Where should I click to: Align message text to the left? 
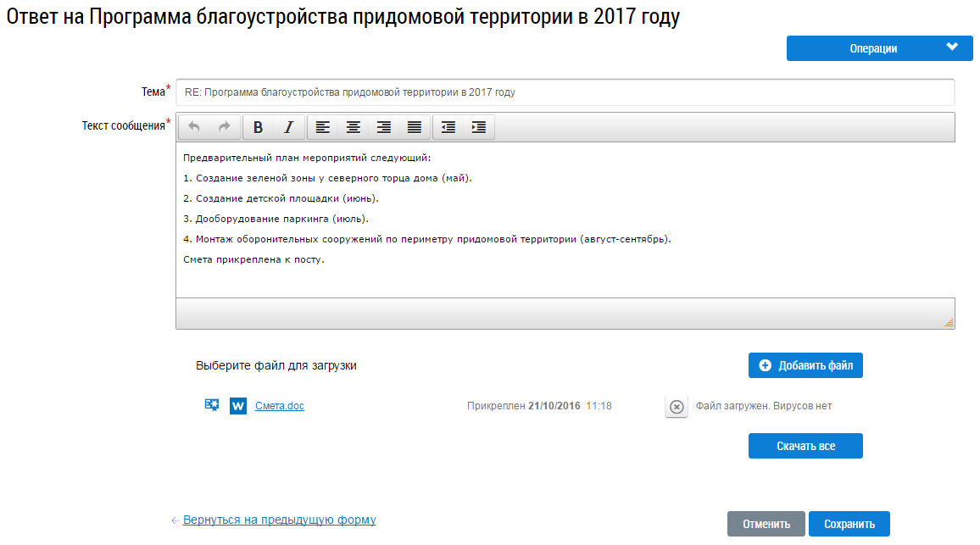click(x=323, y=127)
